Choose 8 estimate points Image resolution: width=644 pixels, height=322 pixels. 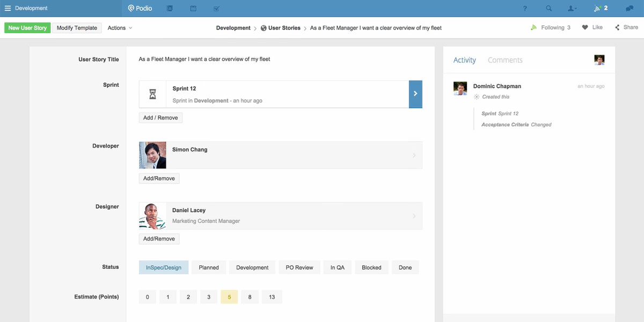tap(250, 297)
